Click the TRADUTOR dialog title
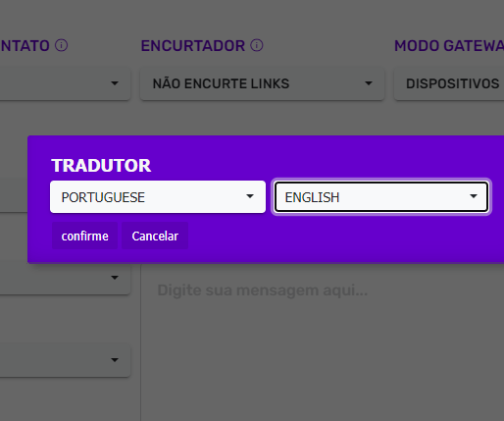 click(101, 166)
